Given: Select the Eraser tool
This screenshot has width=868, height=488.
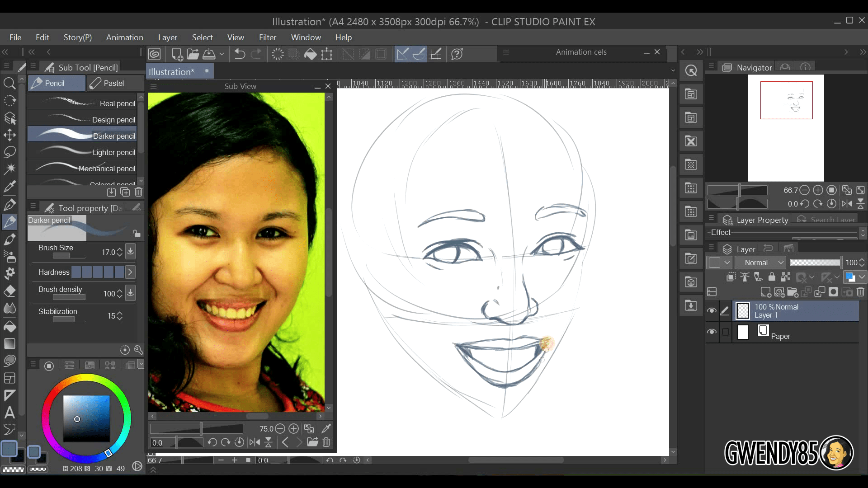Looking at the screenshot, I should pos(9,291).
